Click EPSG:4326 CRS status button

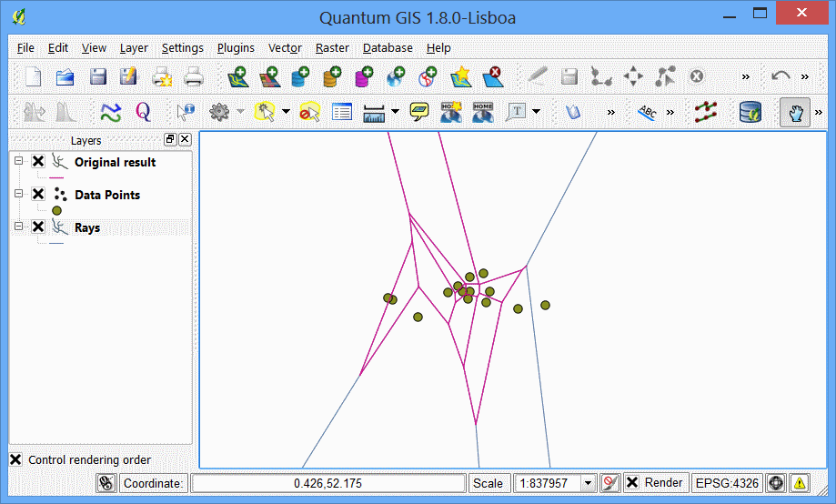(727, 483)
